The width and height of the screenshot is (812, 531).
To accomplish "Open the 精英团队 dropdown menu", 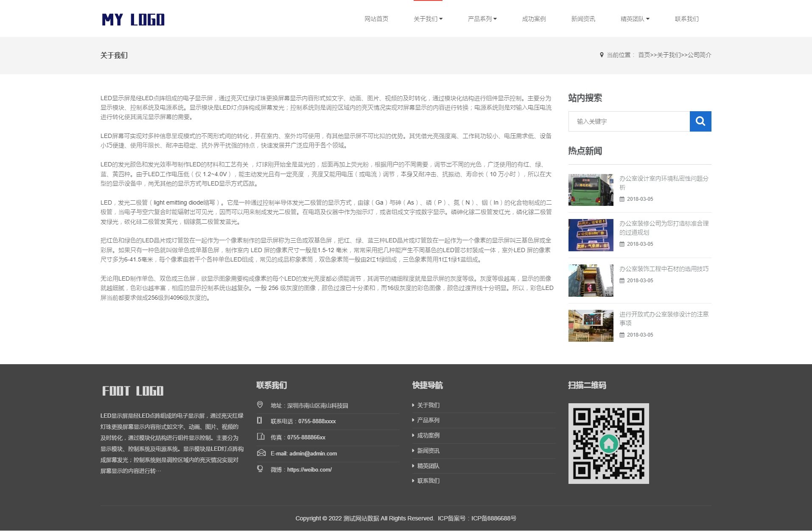I will (x=635, y=19).
